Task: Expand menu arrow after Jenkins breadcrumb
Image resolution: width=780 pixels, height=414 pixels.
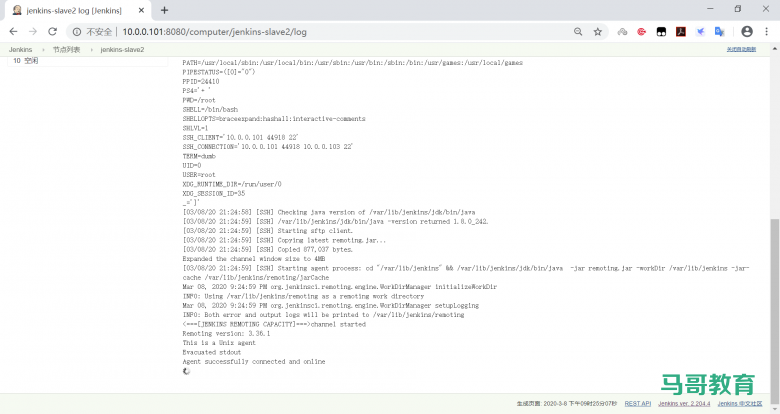Action: [x=43, y=49]
